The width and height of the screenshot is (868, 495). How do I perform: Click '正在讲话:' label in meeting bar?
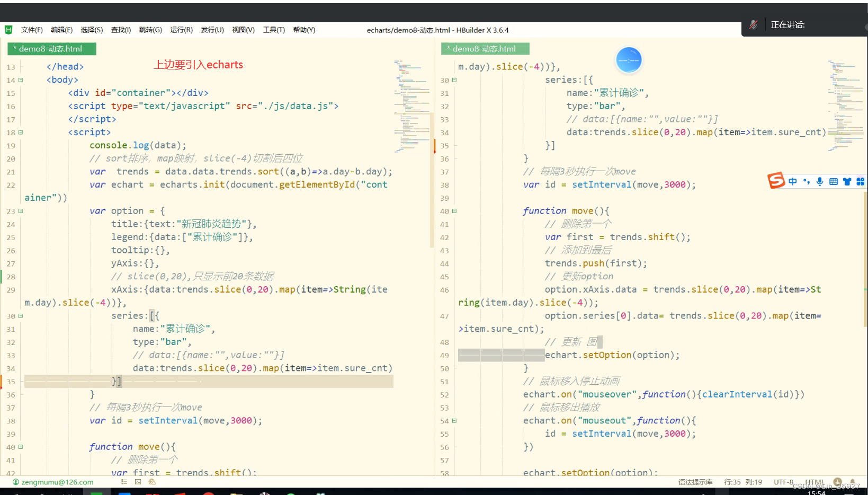(788, 25)
